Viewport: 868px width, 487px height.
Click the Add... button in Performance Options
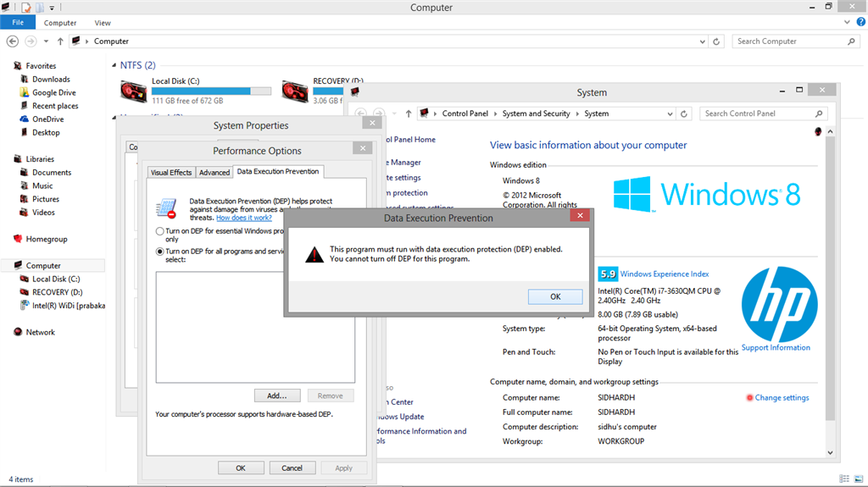click(x=277, y=396)
